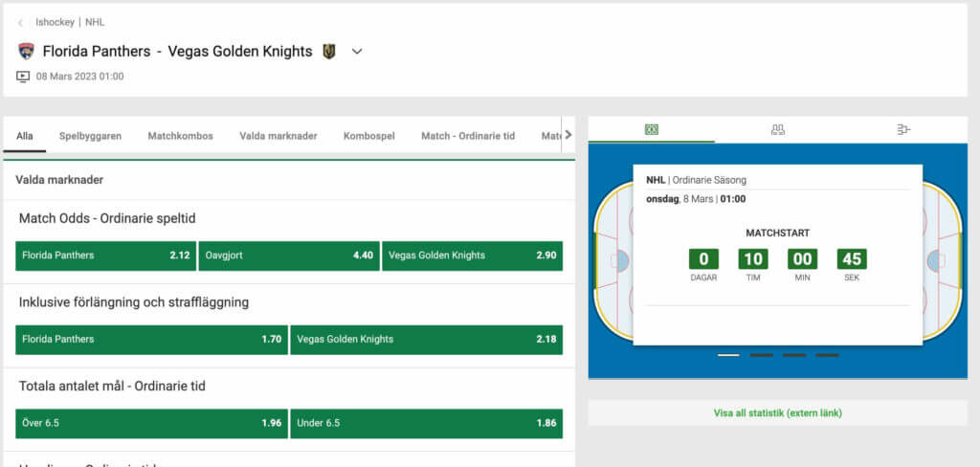Bet on Florida Panthers at 2.12
This screenshot has height=467, width=980.
click(105, 256)
